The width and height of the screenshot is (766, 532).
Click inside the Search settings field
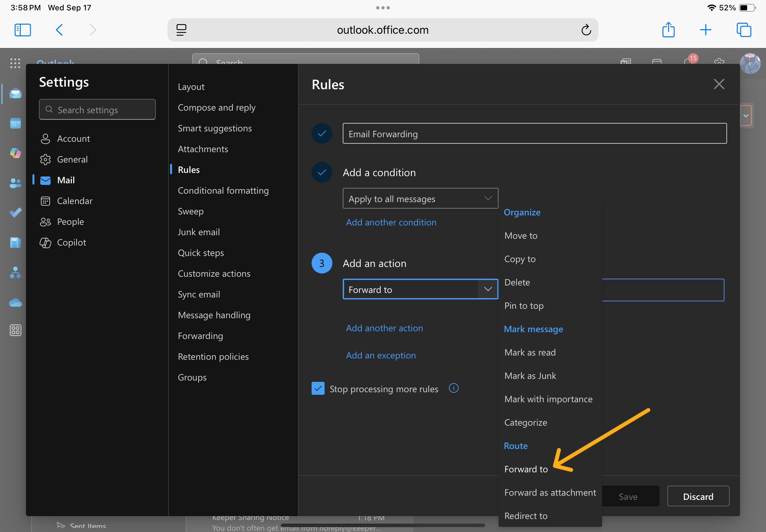pos(97,109)
